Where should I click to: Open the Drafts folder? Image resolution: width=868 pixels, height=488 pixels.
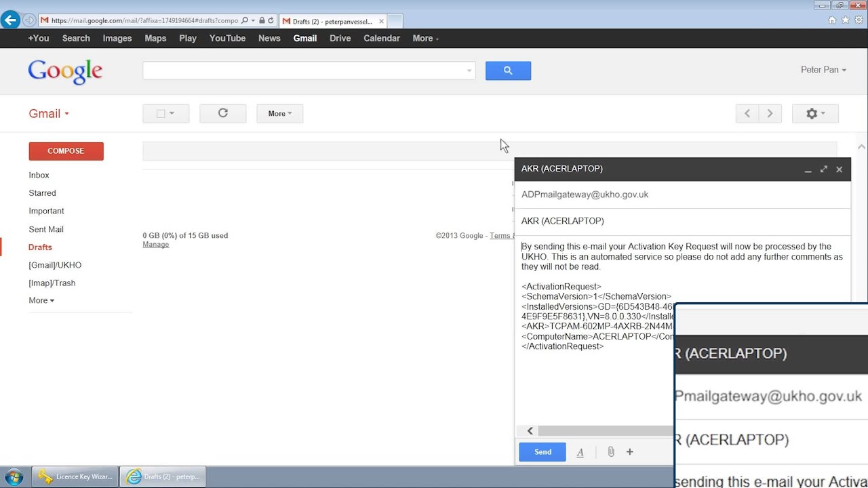(40, 247)
